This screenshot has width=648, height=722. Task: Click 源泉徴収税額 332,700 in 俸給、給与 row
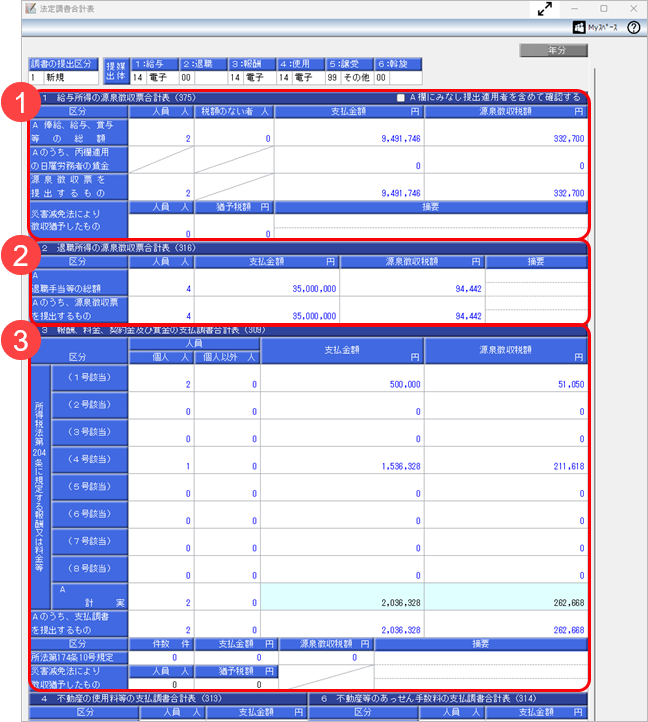(x=506, y=132)
